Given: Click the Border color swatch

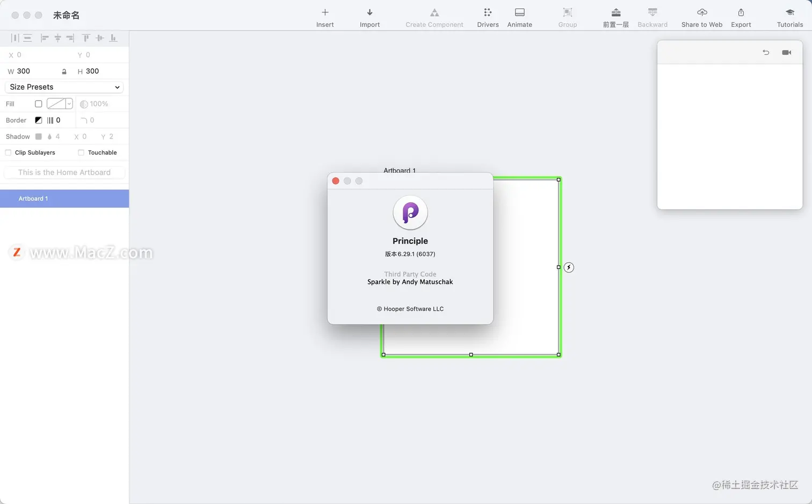Looking at the screenshot, I should coord(38,120).
